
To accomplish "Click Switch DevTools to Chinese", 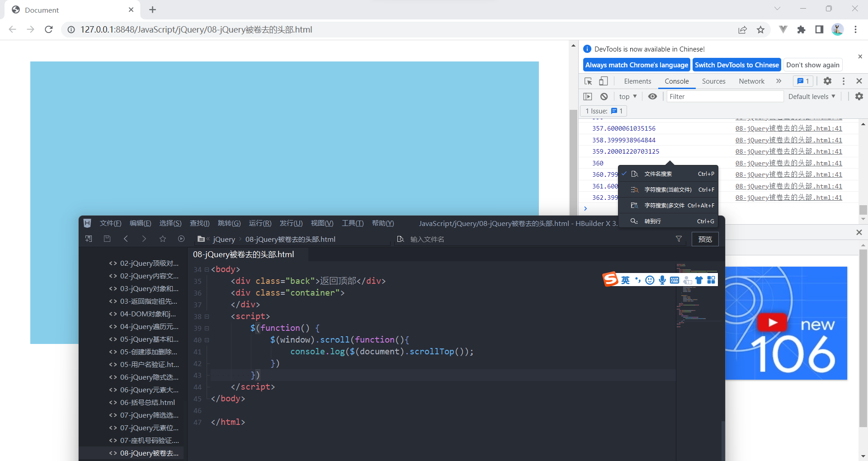I will [x=736, y=65].
